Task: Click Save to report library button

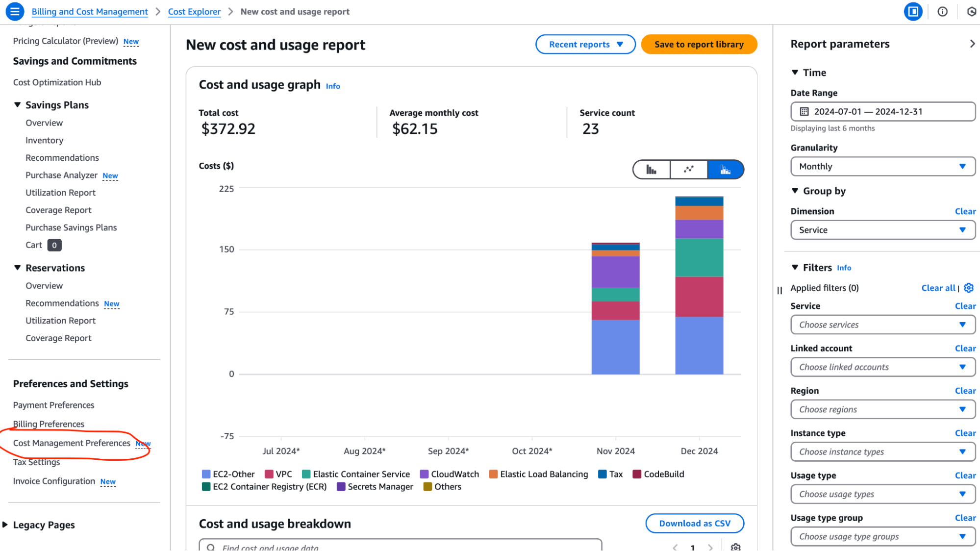Action: click(699, 44)
